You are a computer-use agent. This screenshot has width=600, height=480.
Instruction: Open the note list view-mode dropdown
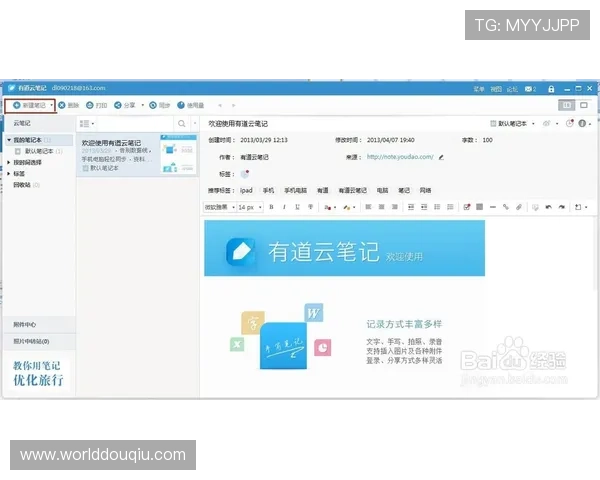coord(87,124)
